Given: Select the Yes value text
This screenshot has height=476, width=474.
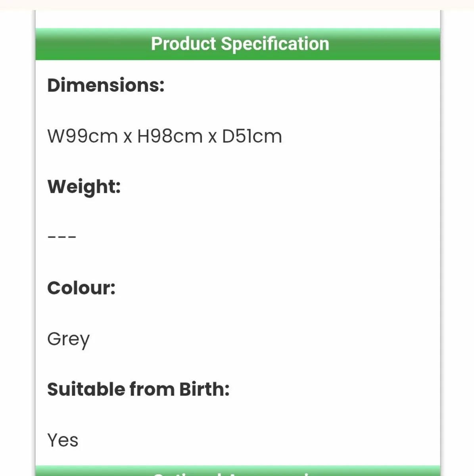Looking at the screenshot, I should (x=63, y=440).
